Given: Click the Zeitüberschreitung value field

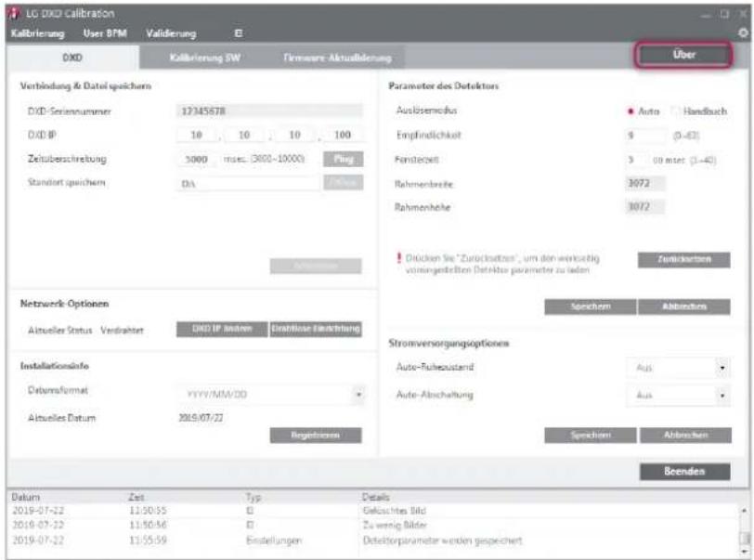Looking at the screenshot, I should click(x=197, y=159).
